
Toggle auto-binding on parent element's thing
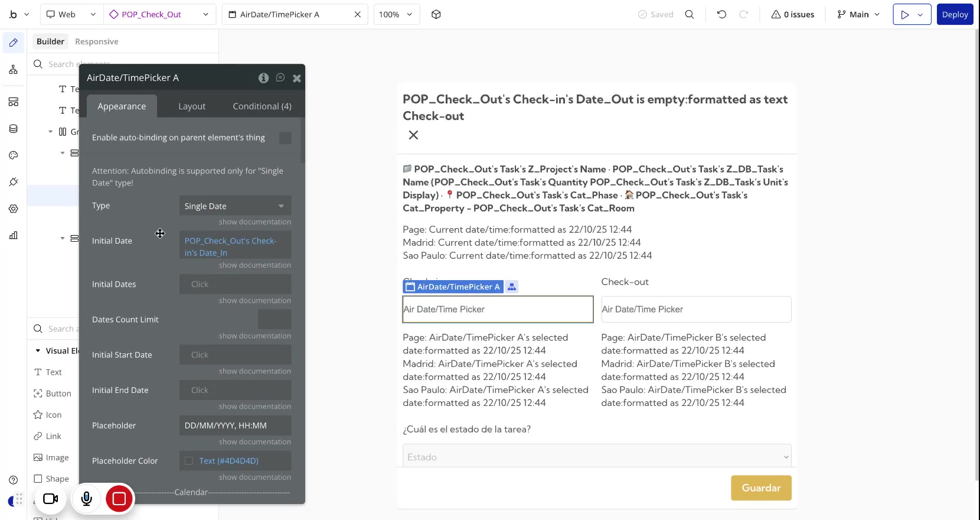tap(285, 138)
